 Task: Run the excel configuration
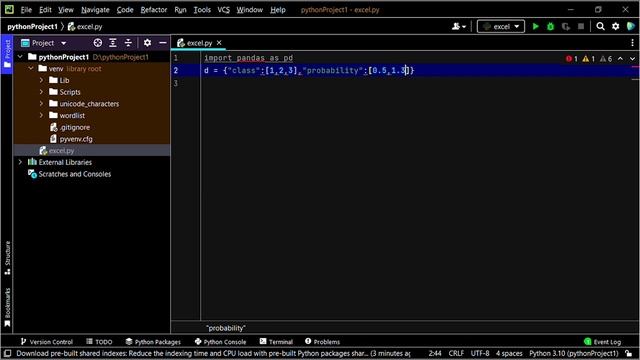535,27
